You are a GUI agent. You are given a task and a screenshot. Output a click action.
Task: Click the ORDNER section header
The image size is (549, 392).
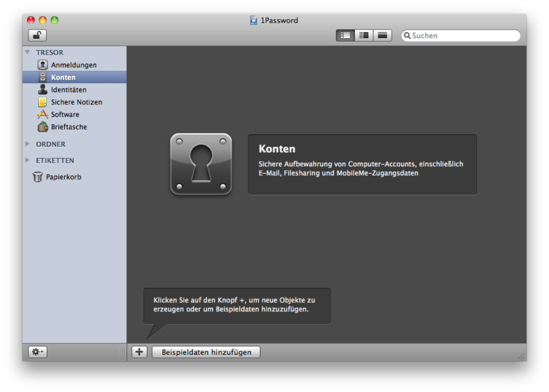click(51, 144)
